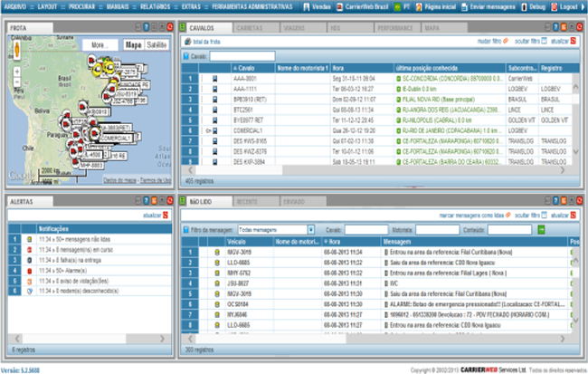Open the 'Termos de Uso' map link
This screenshot has height=374, width=588.
(x=156, y=180)
